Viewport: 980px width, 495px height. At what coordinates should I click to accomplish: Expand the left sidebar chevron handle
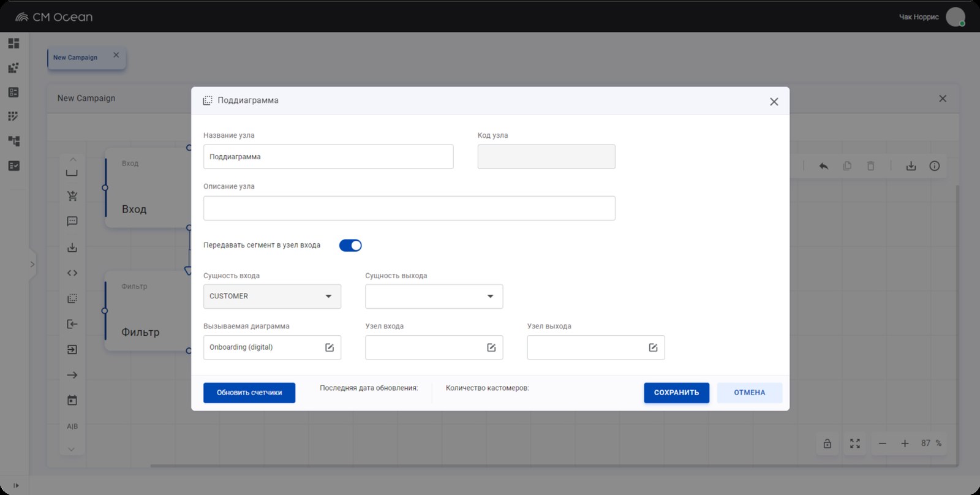pos(32,265)
